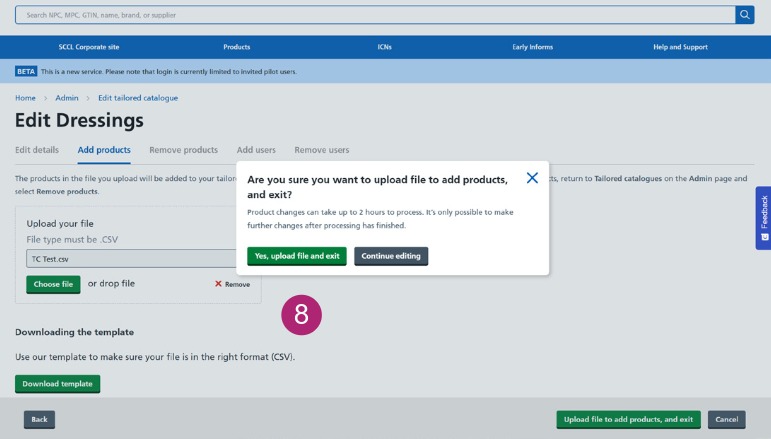Go to ICNs in the navigation bar
Image resolution: width=771 pixels, height=439 pixels.
coord(385,47)
